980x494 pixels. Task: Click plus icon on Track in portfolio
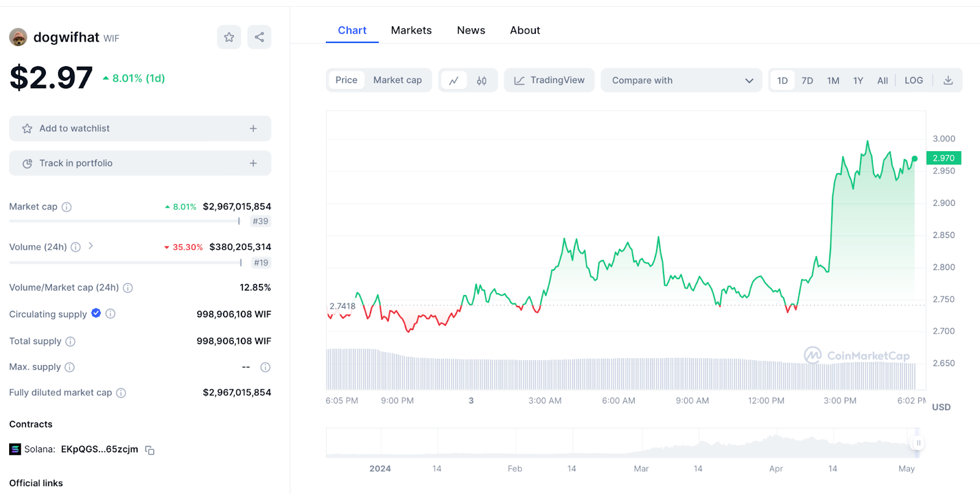pyautogui.click(x=253, y=163)
